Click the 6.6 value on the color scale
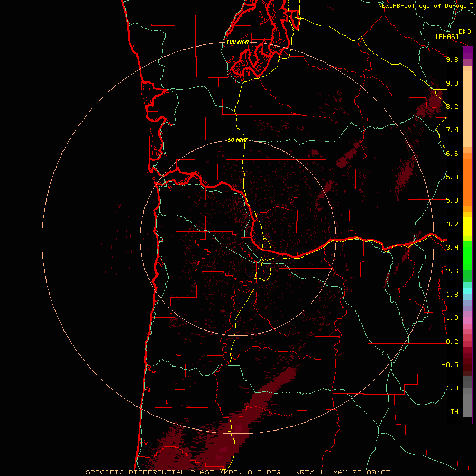Image resolution: width=476 pixels, height=476 pixels. pos(452,153)
